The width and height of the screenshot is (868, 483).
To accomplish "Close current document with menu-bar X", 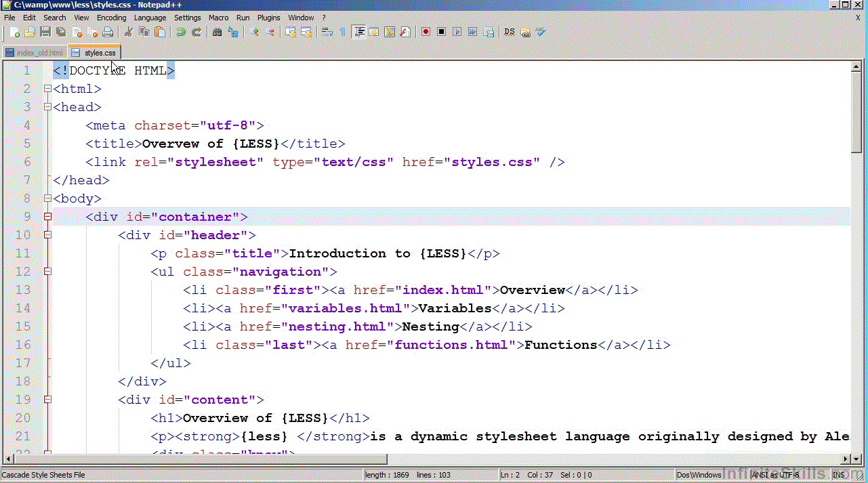I will point(859,18).
